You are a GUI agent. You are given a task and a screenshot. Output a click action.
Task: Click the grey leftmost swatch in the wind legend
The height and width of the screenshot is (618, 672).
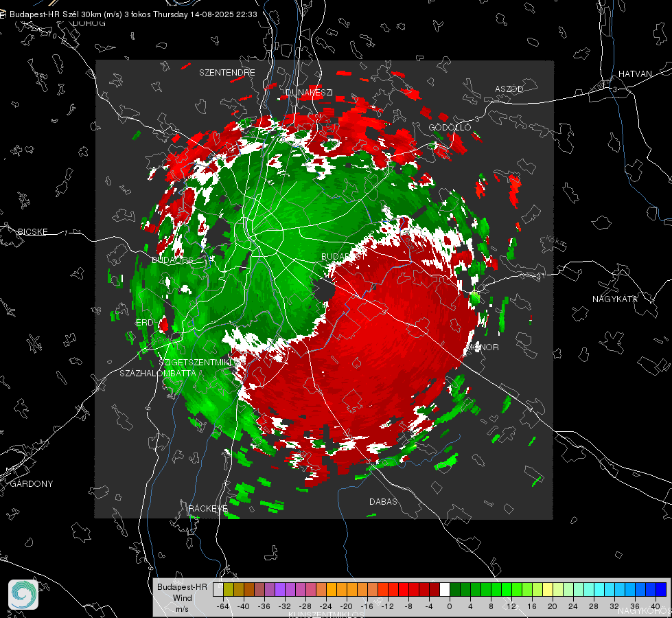[218, 590]
